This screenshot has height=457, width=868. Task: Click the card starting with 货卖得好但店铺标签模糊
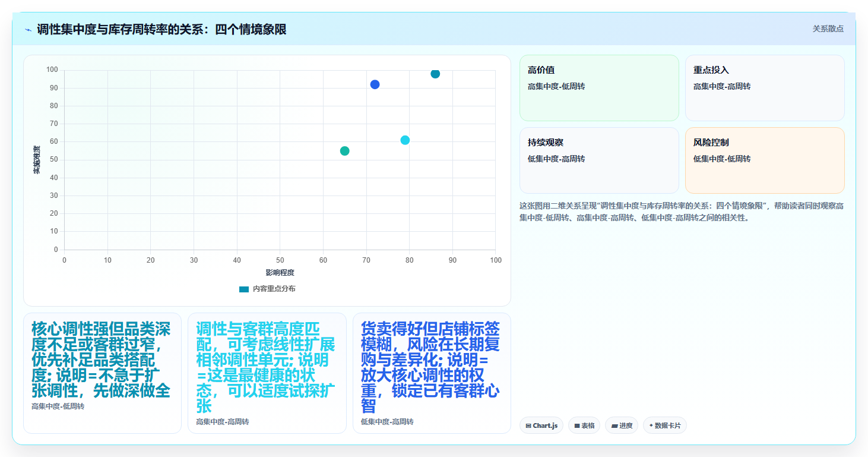pyautogui.click(x=432, y=373)
